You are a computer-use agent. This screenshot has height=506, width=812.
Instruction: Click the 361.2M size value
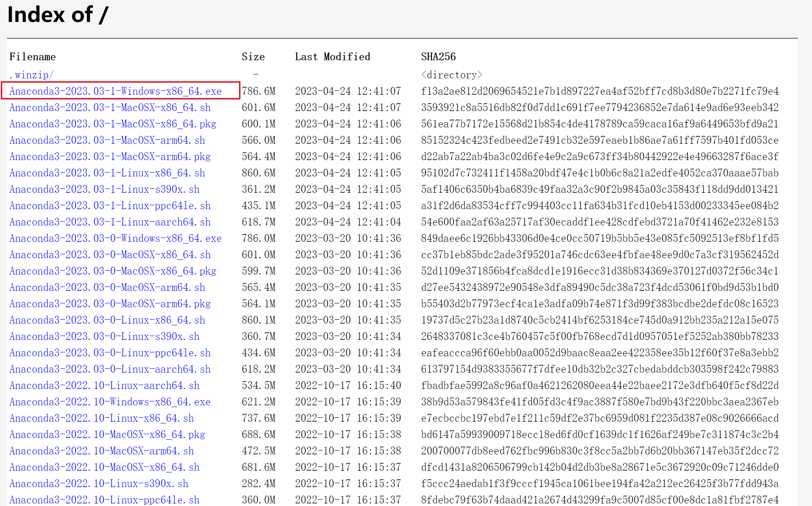pos(258,189)
